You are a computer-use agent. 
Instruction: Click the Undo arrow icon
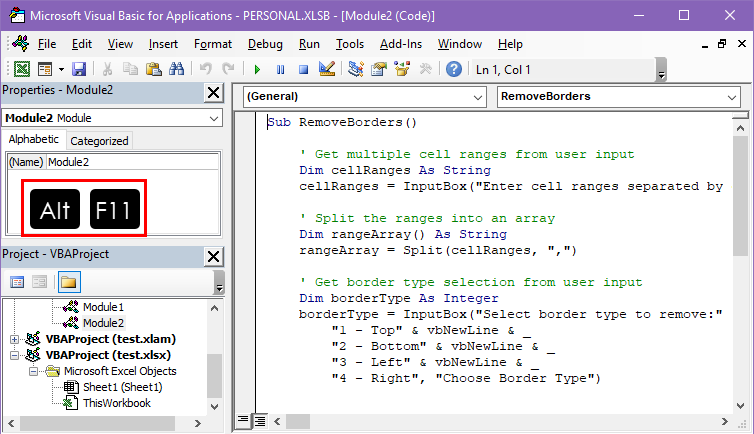click(206, 69)
